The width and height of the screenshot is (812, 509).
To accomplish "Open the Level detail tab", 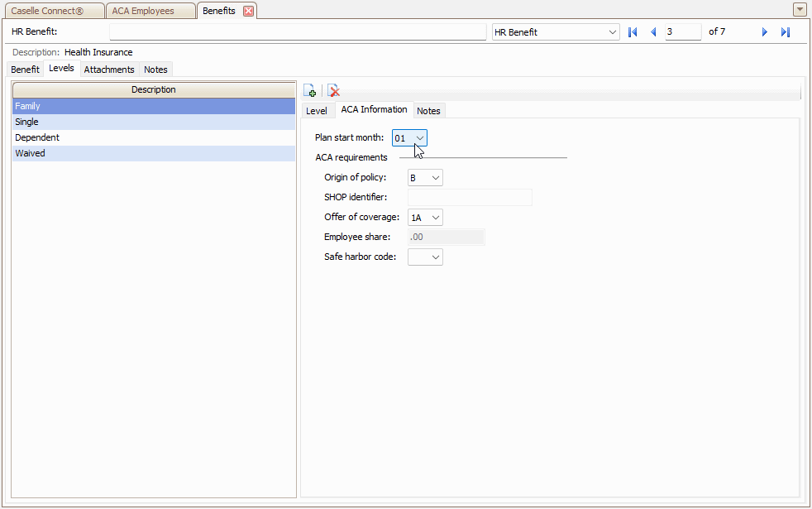I will coord(317,111).
